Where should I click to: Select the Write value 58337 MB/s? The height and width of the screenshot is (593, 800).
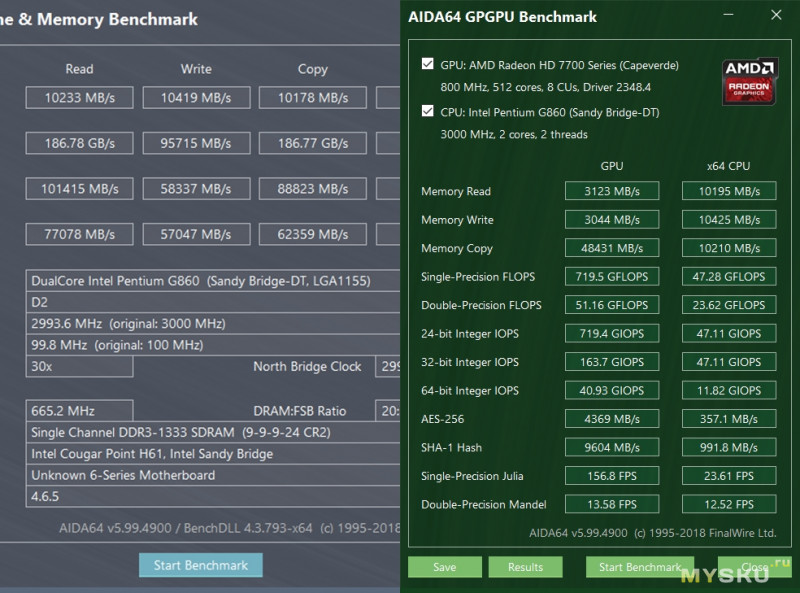(x=196, y=189)
